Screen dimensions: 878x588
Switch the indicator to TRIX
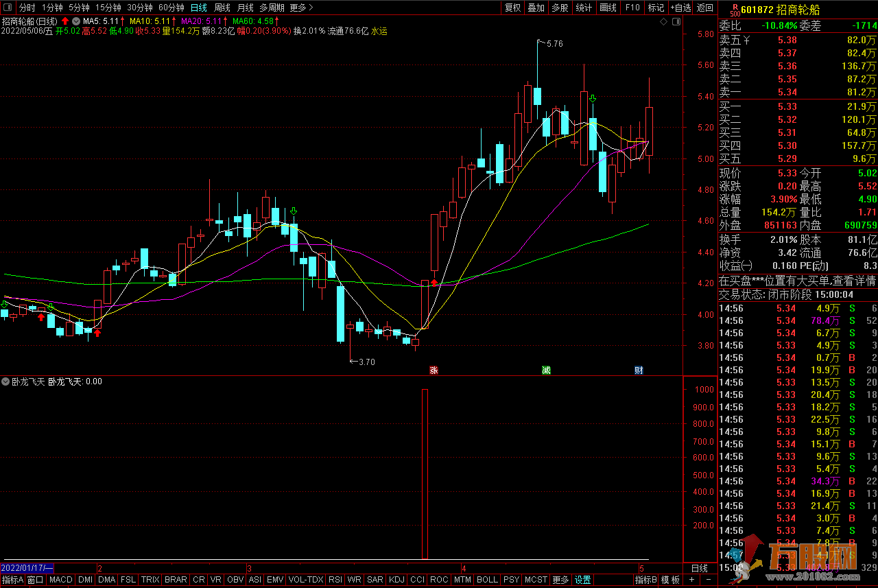(x=150, y=580)
